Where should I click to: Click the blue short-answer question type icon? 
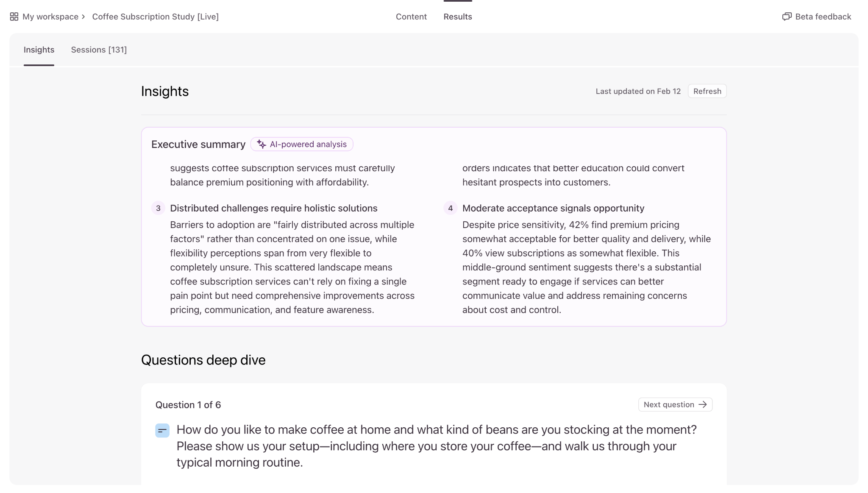tap(162, 431)
